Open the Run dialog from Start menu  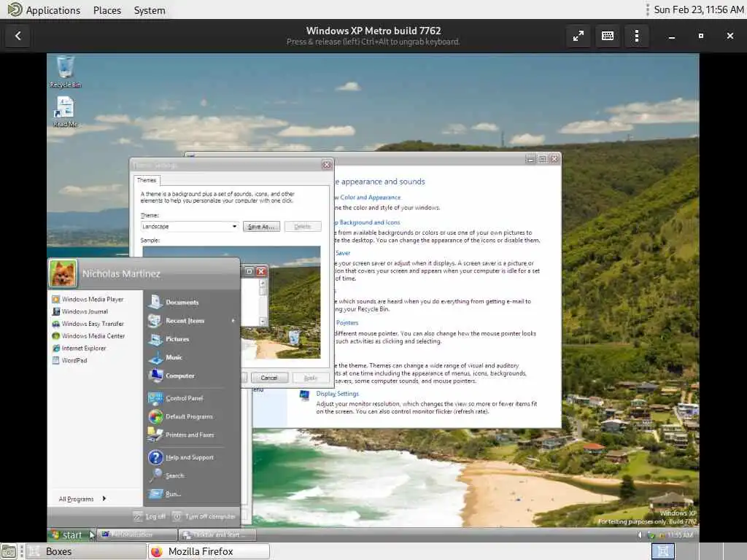165,494
